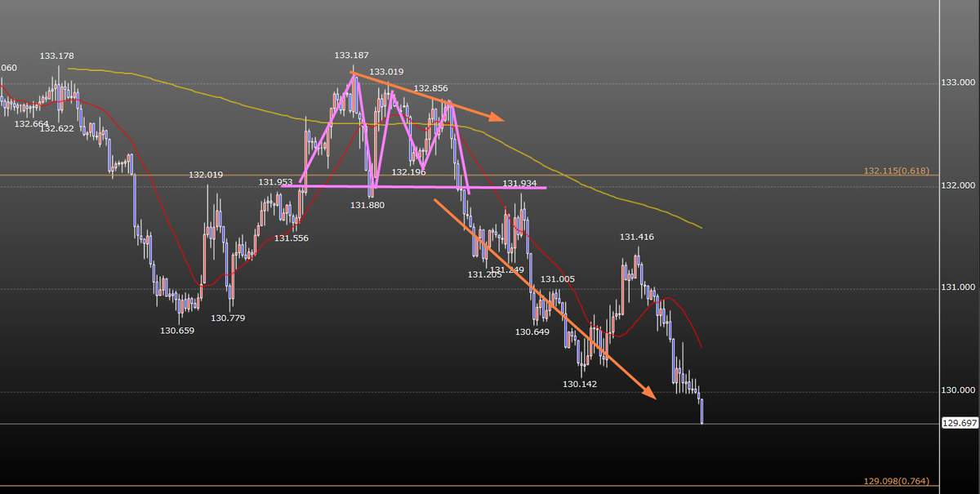Click the 132.664 low price label
This screenshot has height=494, width=980.
(32, 124)
